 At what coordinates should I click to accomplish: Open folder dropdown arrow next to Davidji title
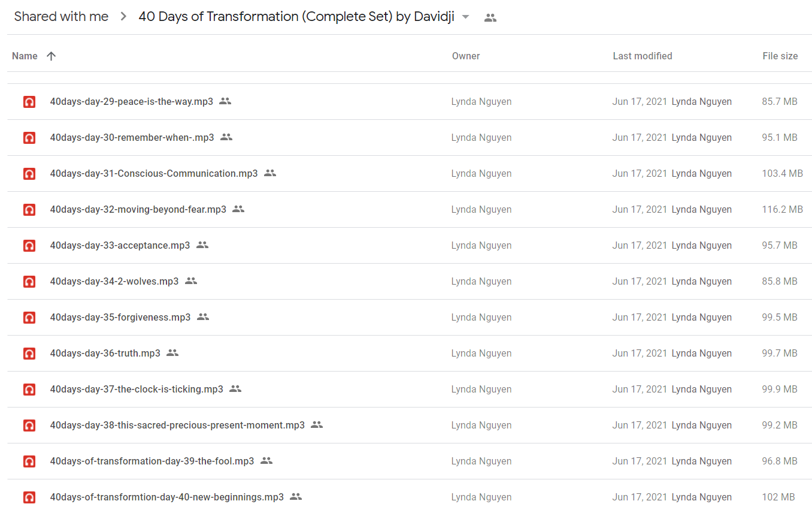(466, 17)
